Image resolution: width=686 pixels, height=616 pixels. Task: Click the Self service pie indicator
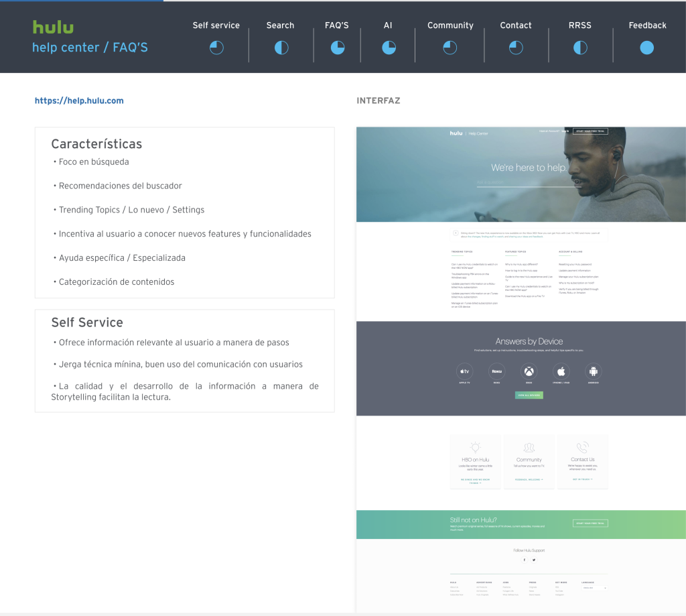tap(216, 48)
